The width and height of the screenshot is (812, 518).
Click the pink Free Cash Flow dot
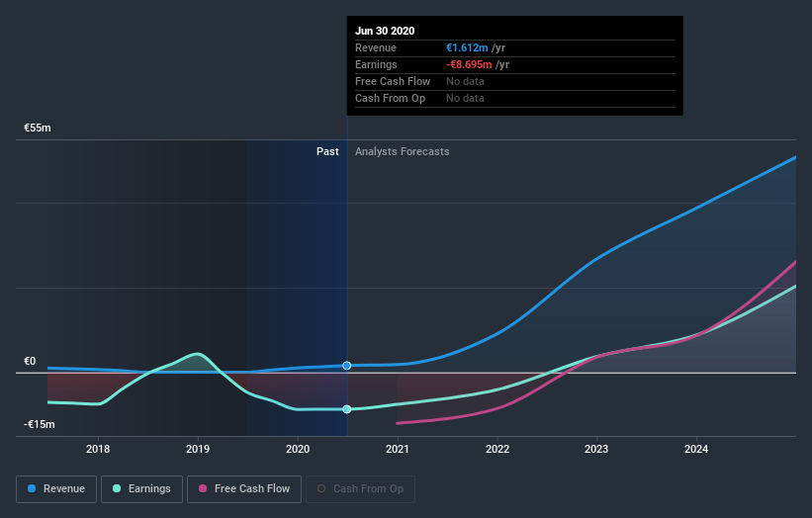click(203, 488)
